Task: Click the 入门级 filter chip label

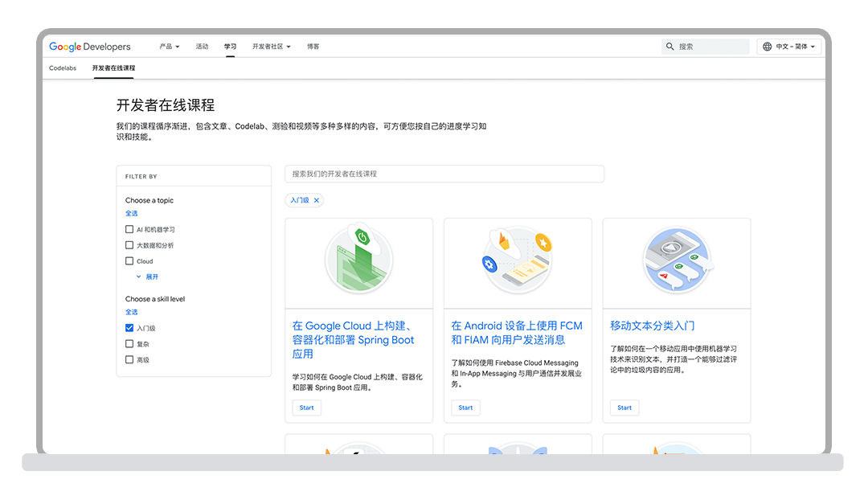Action: click(x=300, y=200)
